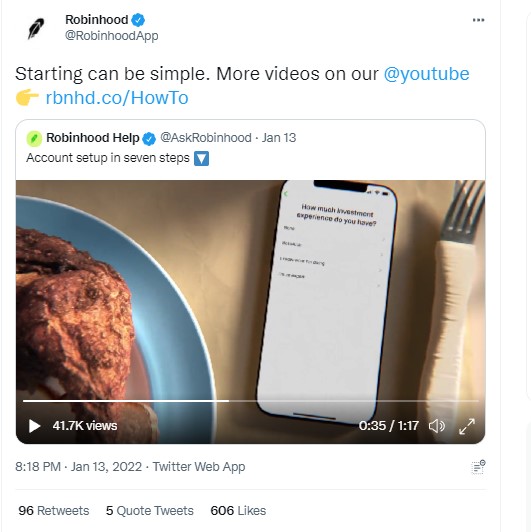This screenshot has height=532, width=531.
Task: View the 96 Retweets list
Action: click(54, 511)
